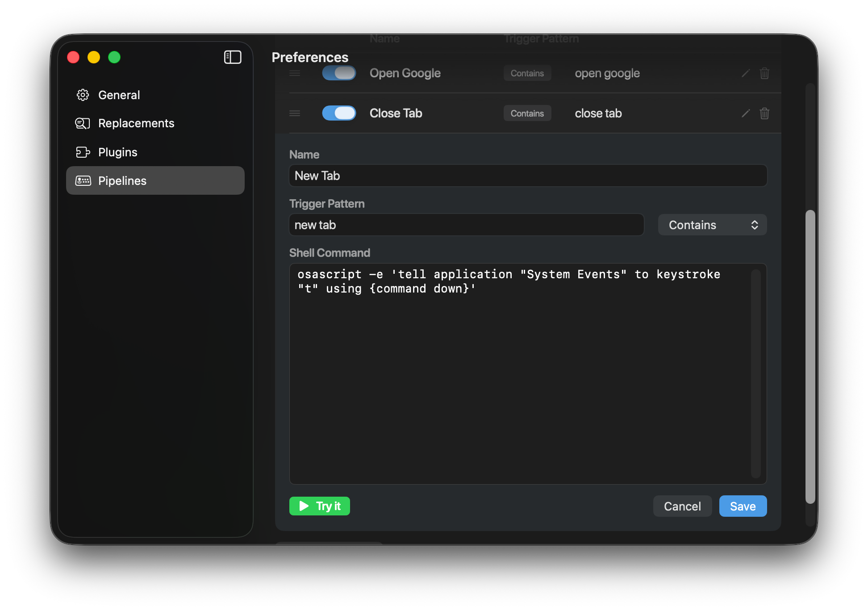Edit the Close Tab pipeline with pencil icon

[745, 113]
